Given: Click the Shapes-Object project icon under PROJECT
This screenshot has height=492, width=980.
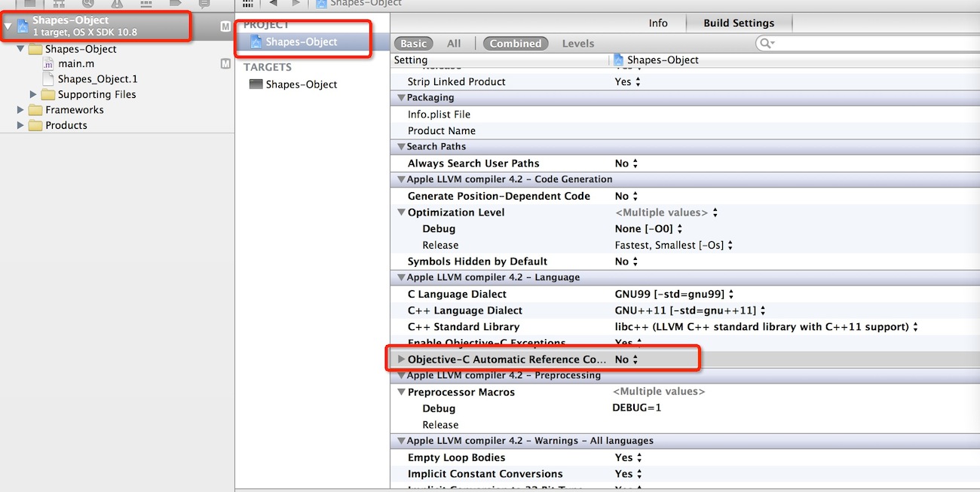Looking at the screenshot, I should tap(256, 42).
